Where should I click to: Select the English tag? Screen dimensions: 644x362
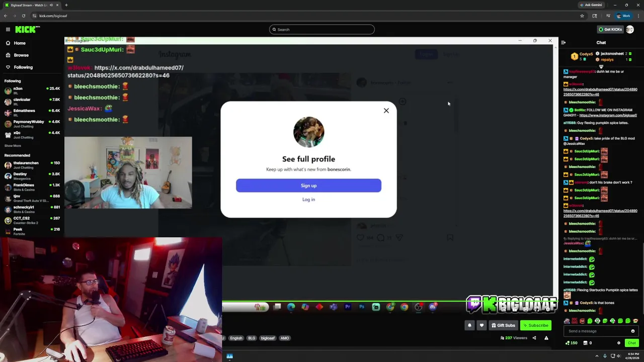click(236, 338)
